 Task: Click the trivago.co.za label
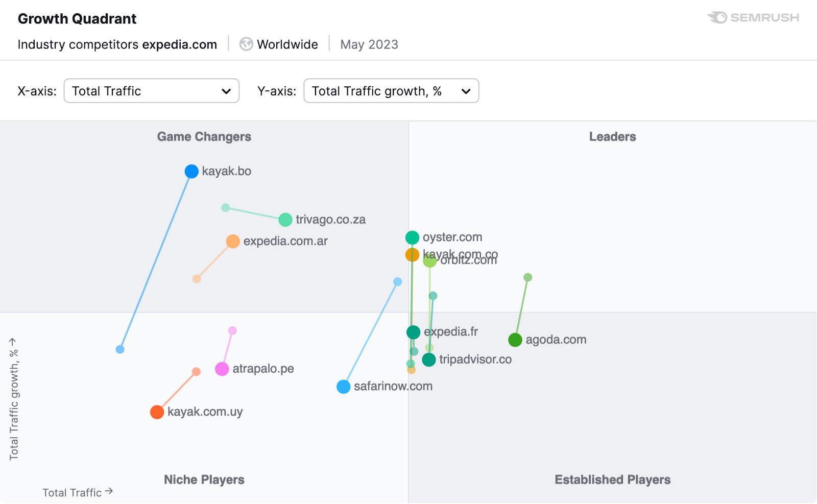click(330, 220)
